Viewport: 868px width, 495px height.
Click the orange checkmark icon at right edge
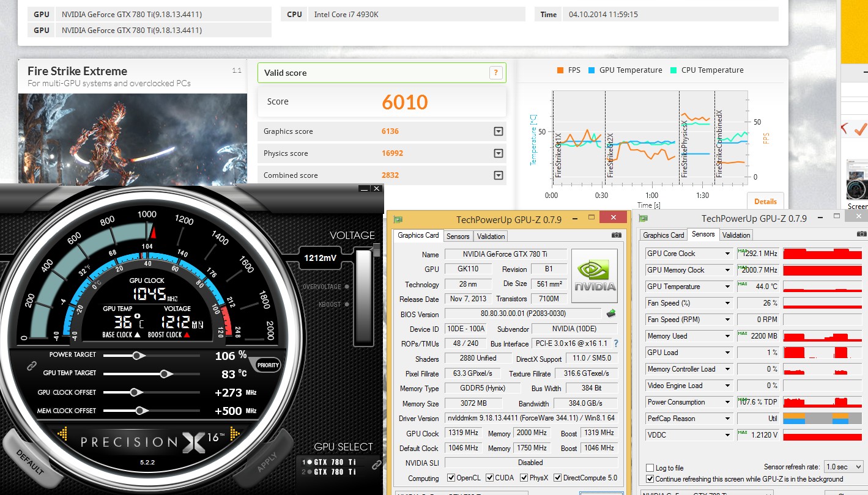click(861, 128)
